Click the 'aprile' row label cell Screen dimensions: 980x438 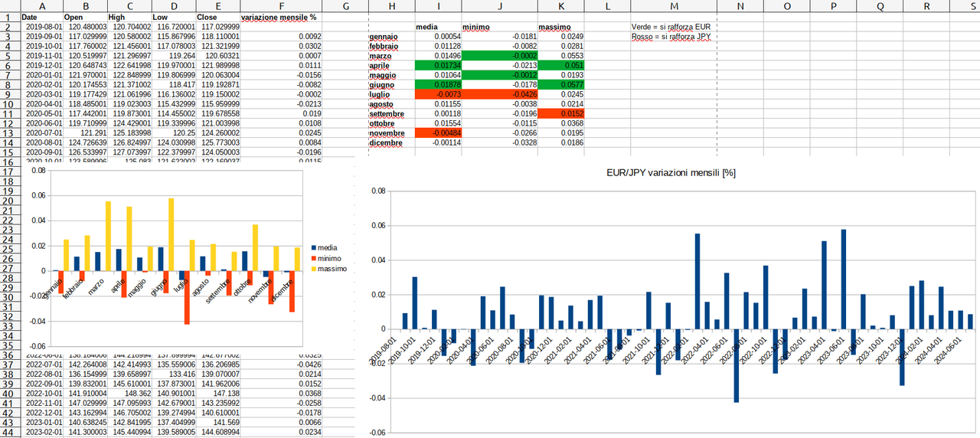click(391, 66)
